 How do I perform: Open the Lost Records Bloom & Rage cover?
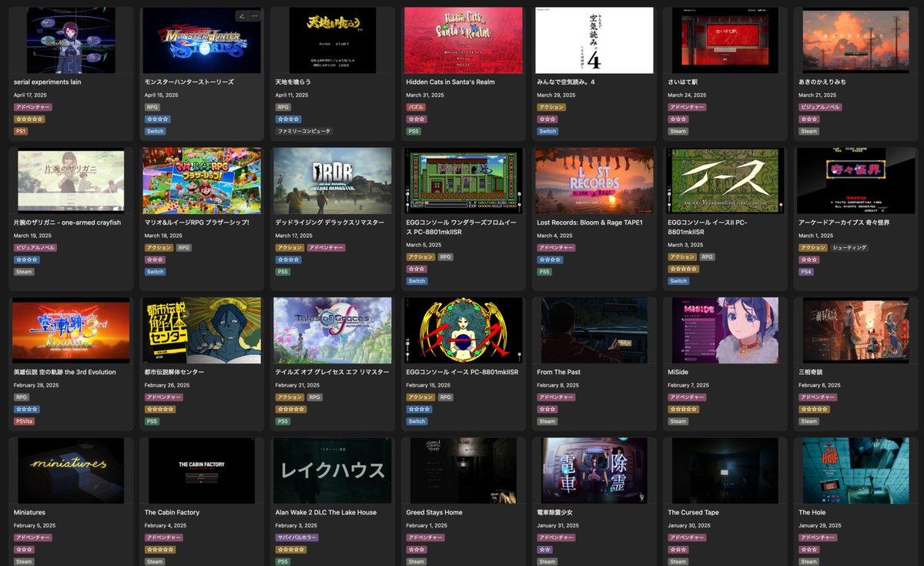point(594,181)
